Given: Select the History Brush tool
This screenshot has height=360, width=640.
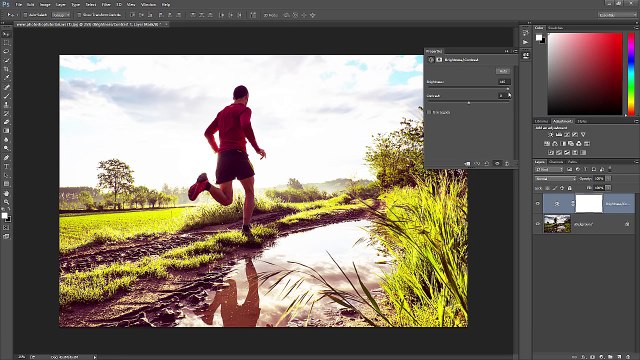Looking at the screenshot, I should (x=6, y=113).
